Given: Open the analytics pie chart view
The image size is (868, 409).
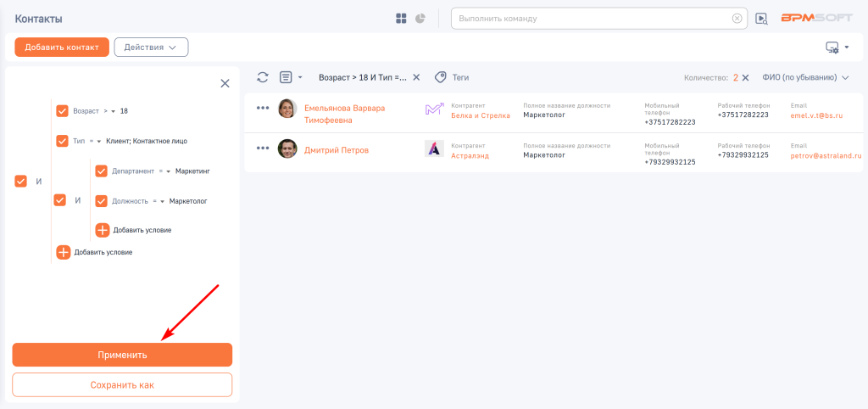Looking at the screenshot, I should (420, 19).
